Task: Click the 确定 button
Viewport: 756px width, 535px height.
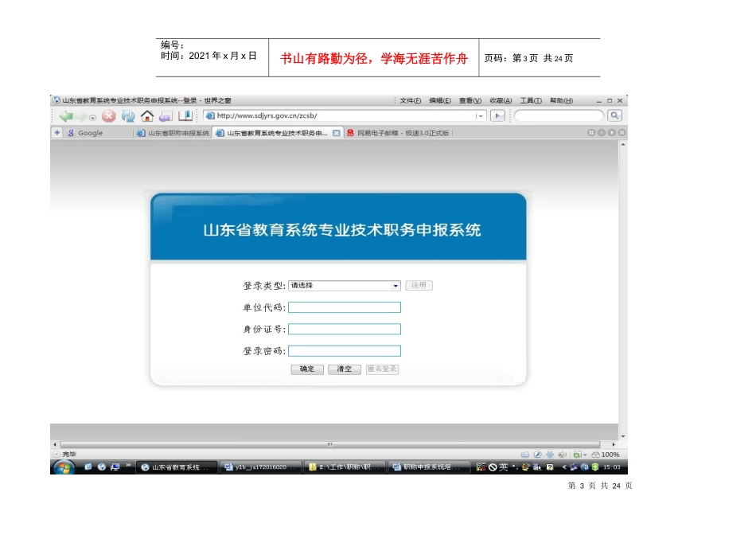Action: tap(307, 369)
